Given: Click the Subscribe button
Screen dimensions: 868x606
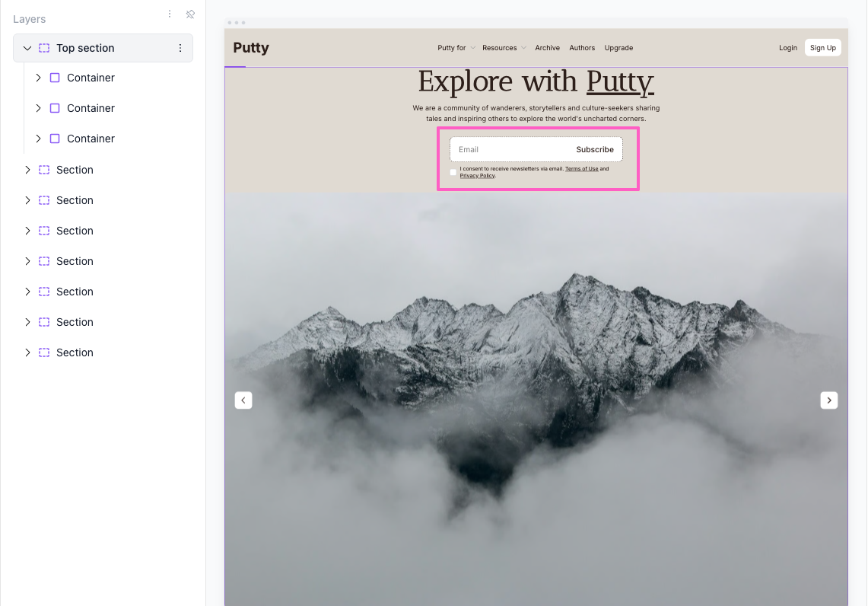Looking at the screenshot, I should pos(595,149).
